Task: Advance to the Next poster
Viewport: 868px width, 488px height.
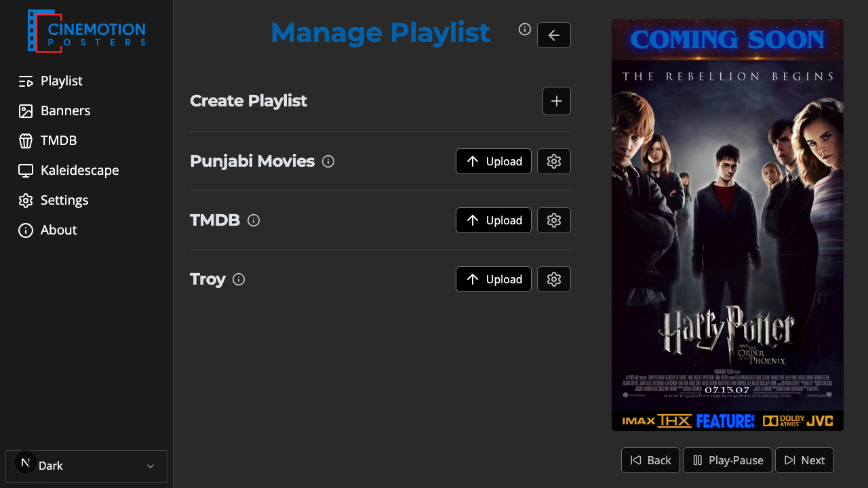Action: click(x=804, y=460)
